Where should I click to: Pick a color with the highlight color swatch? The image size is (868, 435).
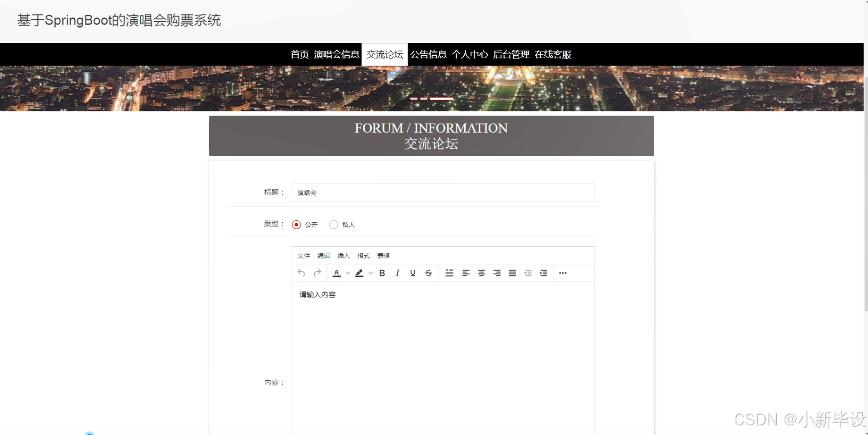[x=359, y=273]
